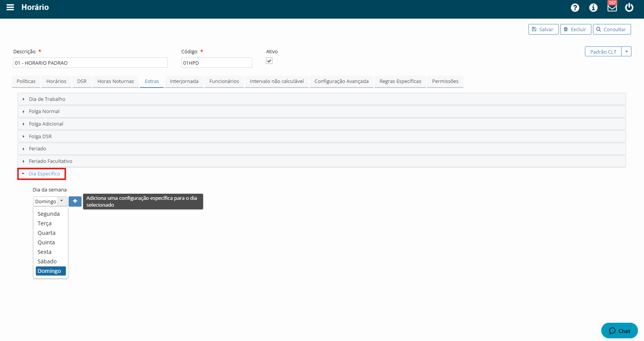Choose Sábado in the weekday list
Viewport: 644px width, 341px height.
coord(51,261)
